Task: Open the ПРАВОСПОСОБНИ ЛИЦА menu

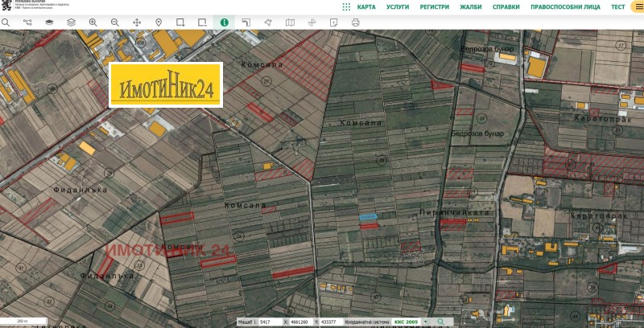Action: 566,7
